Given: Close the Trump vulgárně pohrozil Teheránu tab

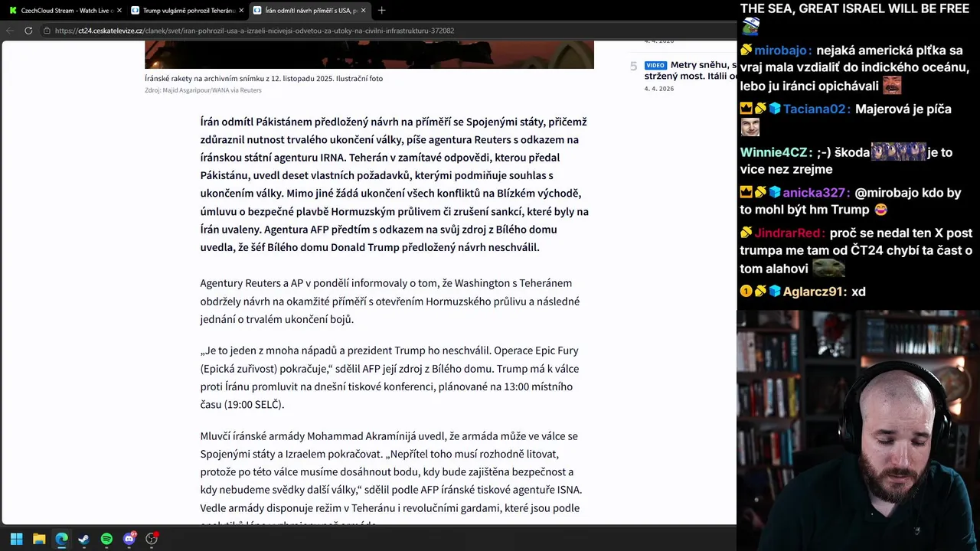Looking at the screenshot, I should click(x=241, y=10).
